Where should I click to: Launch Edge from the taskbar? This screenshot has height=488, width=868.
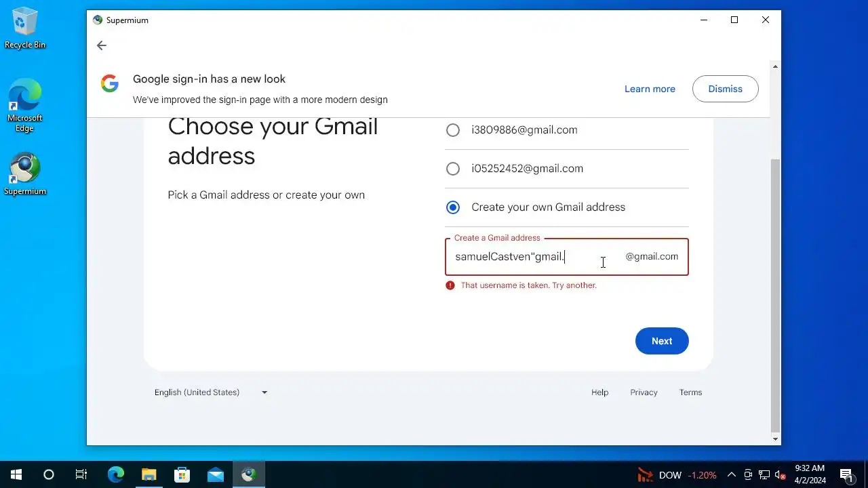click(116, 474)
